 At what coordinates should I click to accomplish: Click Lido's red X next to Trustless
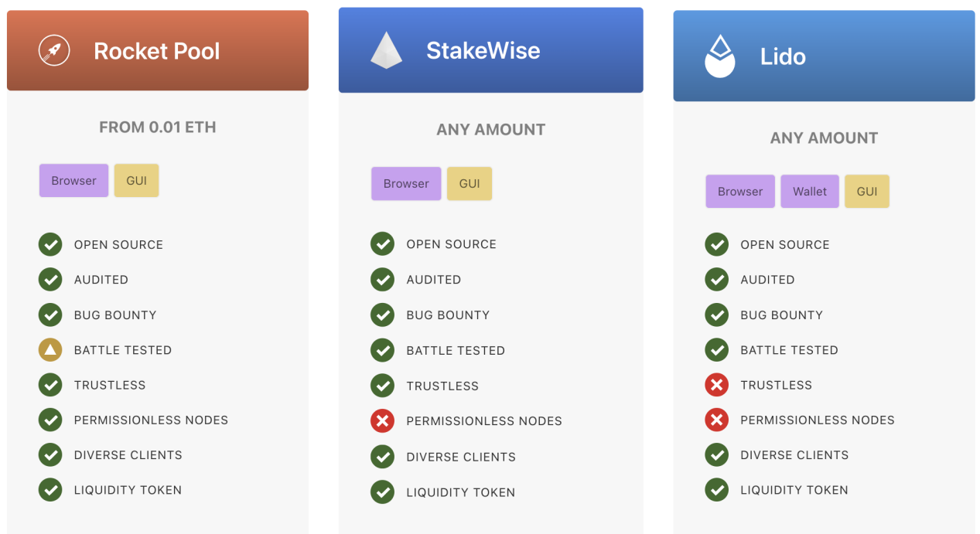(717, 385)
